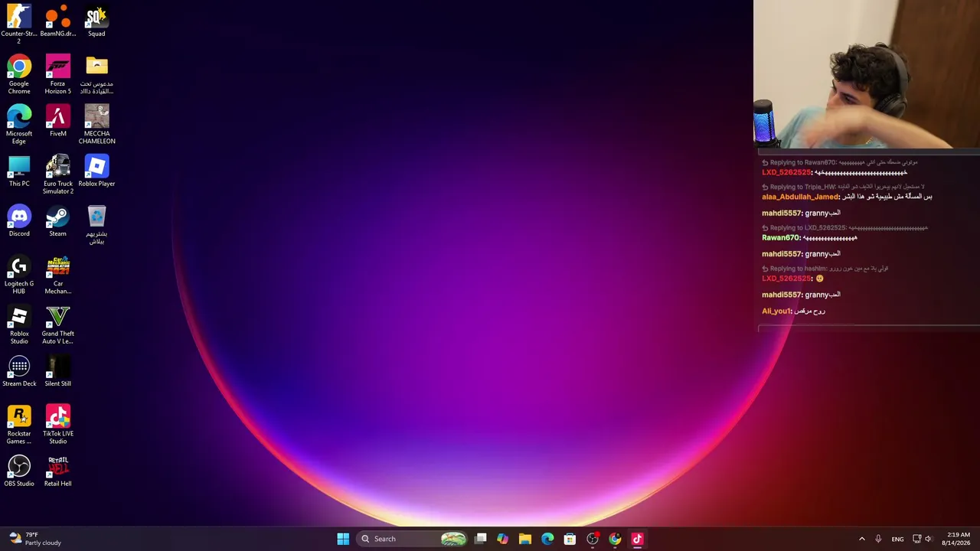Launch Copilot from the taskbar
This screenshot has height=551, width=980.
pos(502,539)
